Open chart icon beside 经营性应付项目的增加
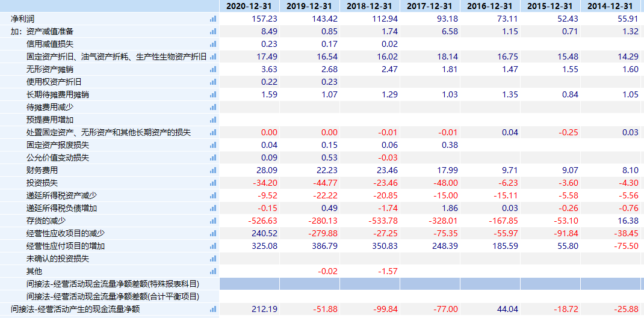The width and height of the screenshot is (644, 318). [213, 246]
